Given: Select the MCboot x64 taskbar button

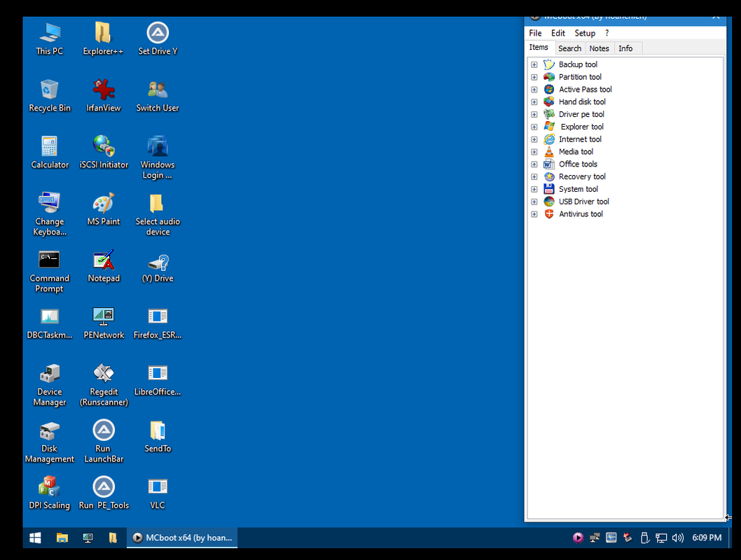Looking at the screenshot, I should pyautogui.click(x=182, y=538).
